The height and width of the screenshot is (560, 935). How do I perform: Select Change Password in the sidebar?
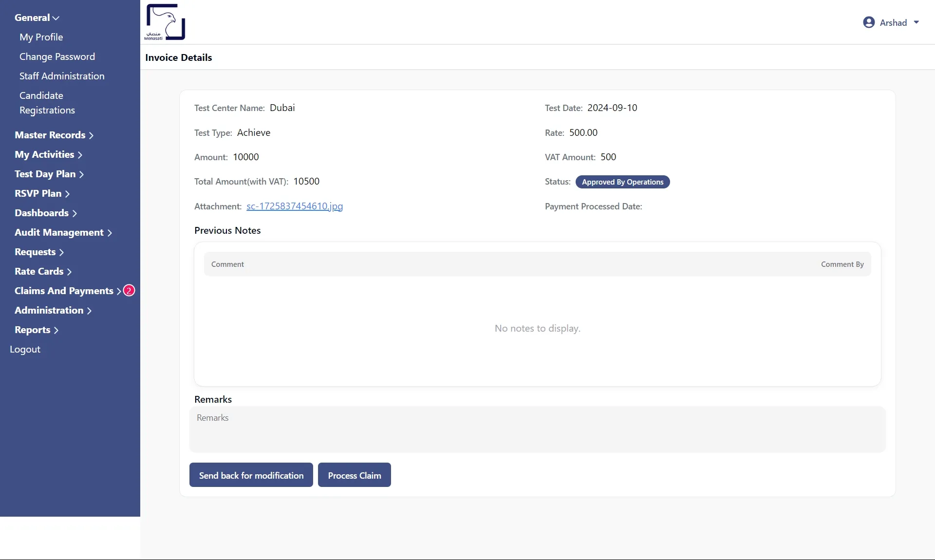57,56
